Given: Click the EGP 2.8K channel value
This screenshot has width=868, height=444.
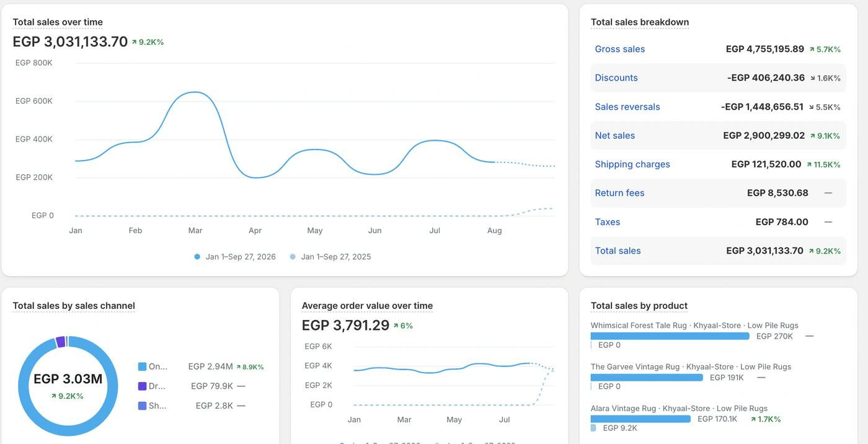Looking at the screenshot, I should pyautogui.click(x=215, y=406).
